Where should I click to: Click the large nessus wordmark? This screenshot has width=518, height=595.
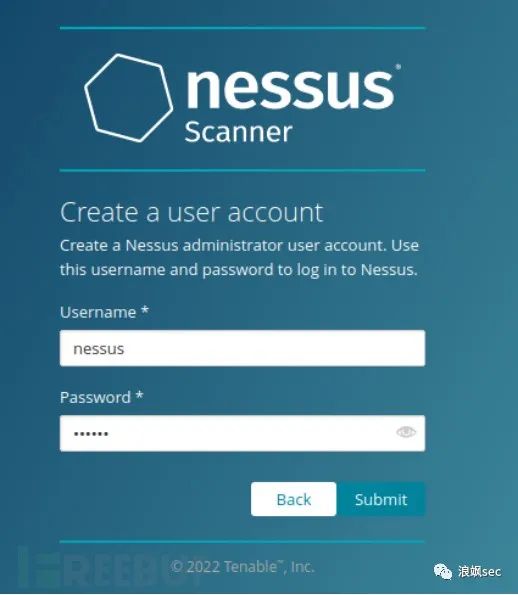coord(290,88)
